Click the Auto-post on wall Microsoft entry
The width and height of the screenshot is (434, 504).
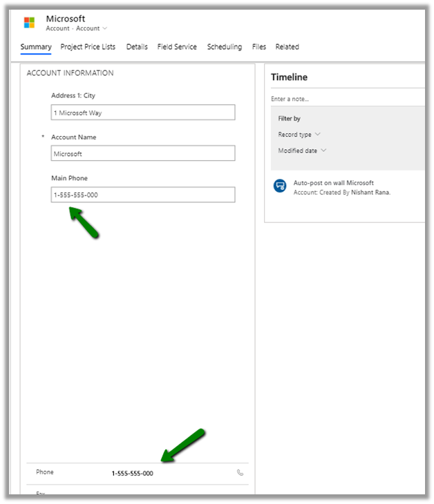(333, 183)
